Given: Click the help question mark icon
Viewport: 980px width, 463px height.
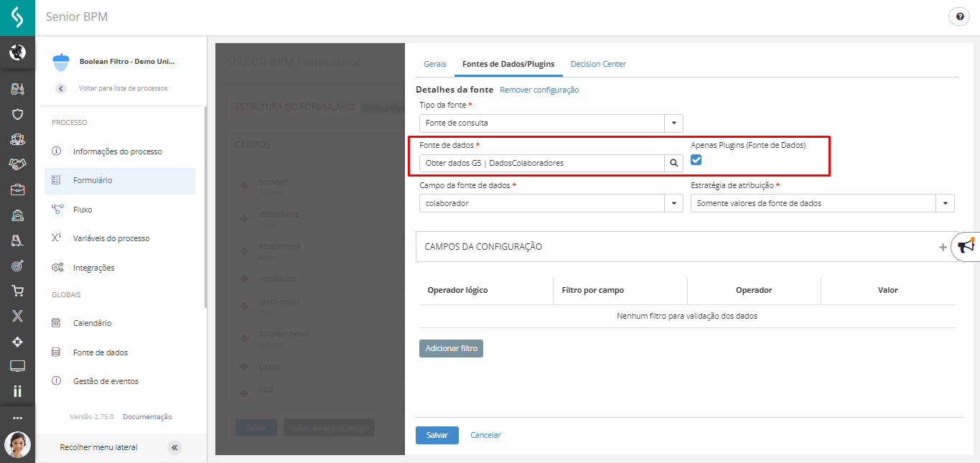Looking at the screenshot, I should [x=959, y=17].
